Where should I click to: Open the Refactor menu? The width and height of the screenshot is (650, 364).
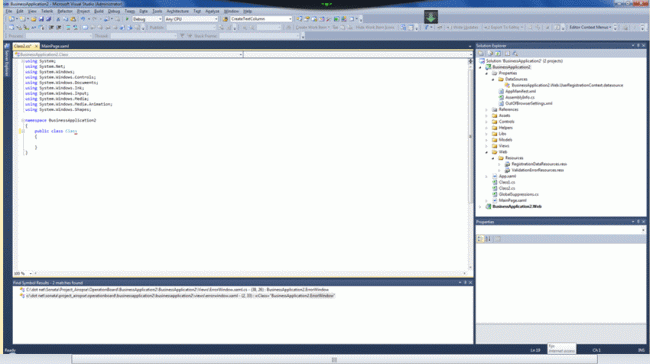(65, 11)
